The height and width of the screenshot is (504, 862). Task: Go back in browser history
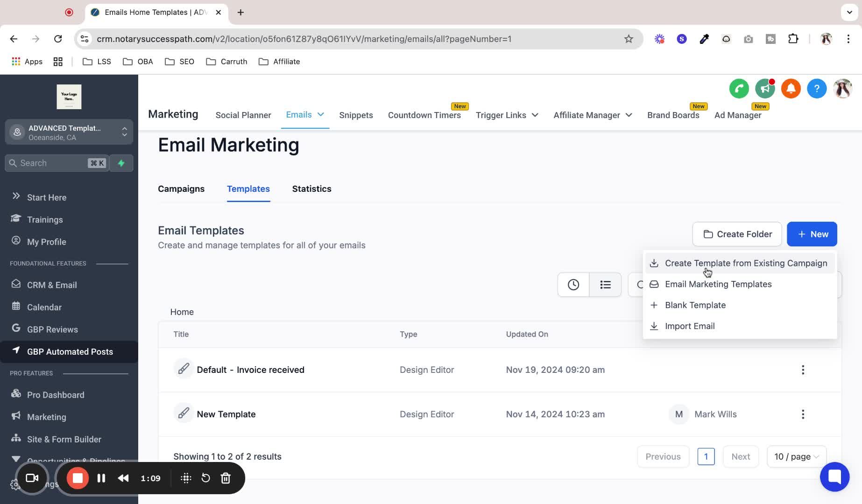point(14,39)
